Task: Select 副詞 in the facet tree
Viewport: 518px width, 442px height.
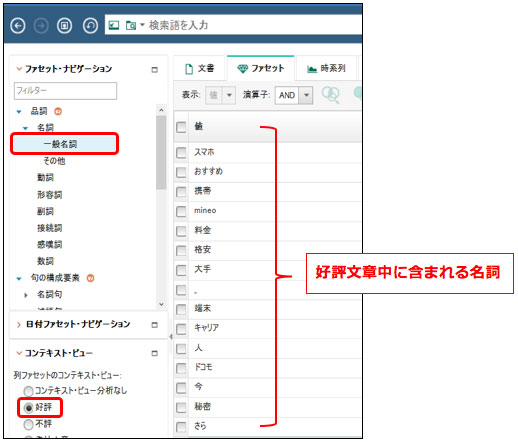Action: click(45, 211)
